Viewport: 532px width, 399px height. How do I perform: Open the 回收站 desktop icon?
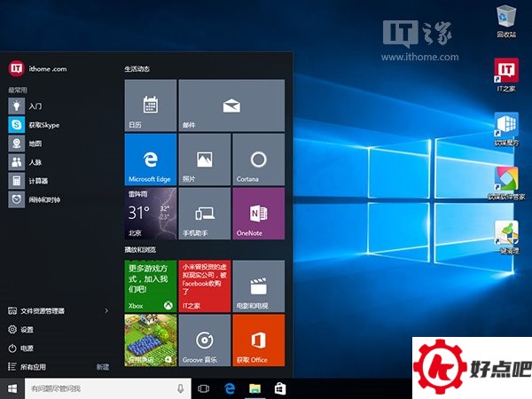click(x=506, y=18)
